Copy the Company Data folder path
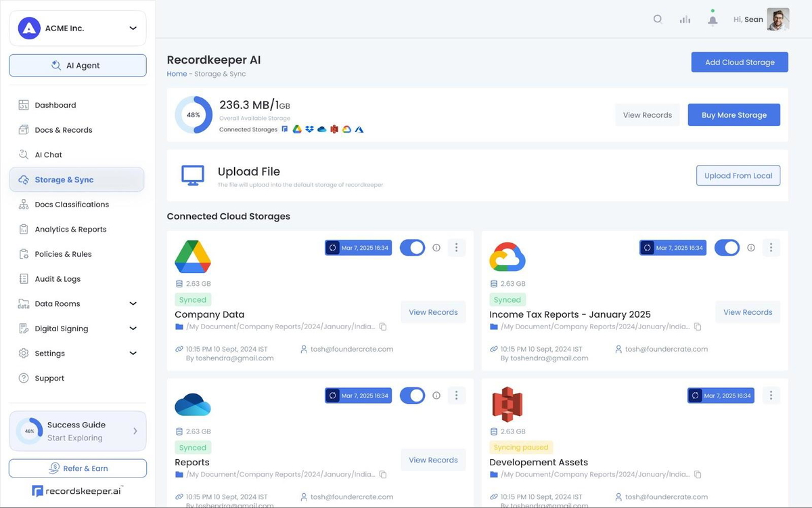This screenshot has width=812, height=508. click(383, 326)
